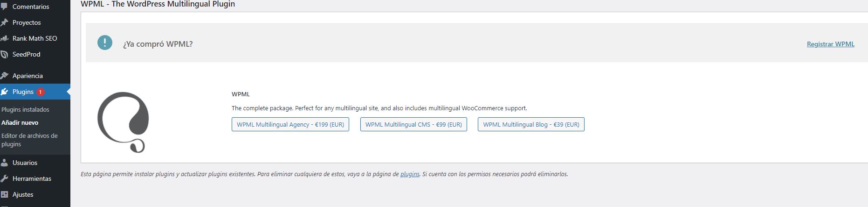Click the SeedProd leaf icon
The image size is (868, 207).
click(x=4, y=54)
